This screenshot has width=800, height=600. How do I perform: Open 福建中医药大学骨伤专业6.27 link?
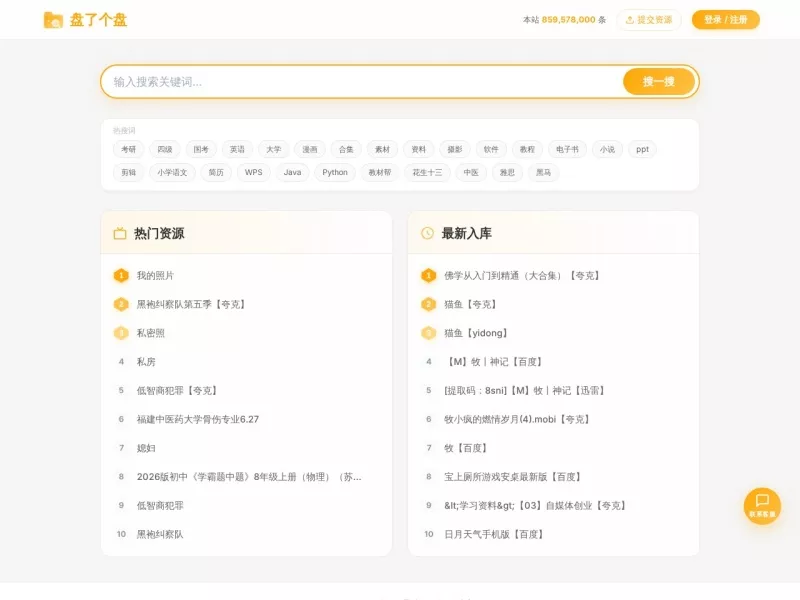pos(197,419)
